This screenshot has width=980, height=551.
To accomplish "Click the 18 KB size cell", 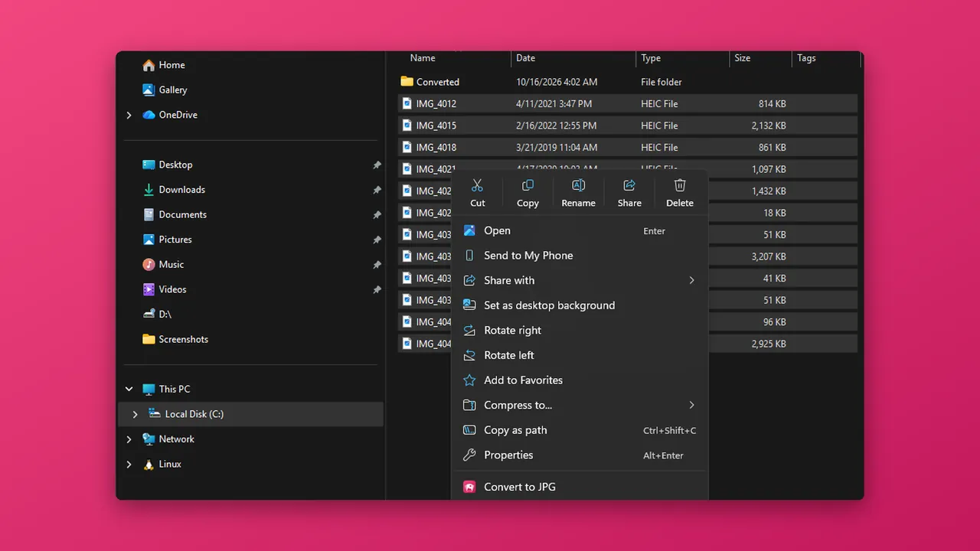I will (775, 213).
